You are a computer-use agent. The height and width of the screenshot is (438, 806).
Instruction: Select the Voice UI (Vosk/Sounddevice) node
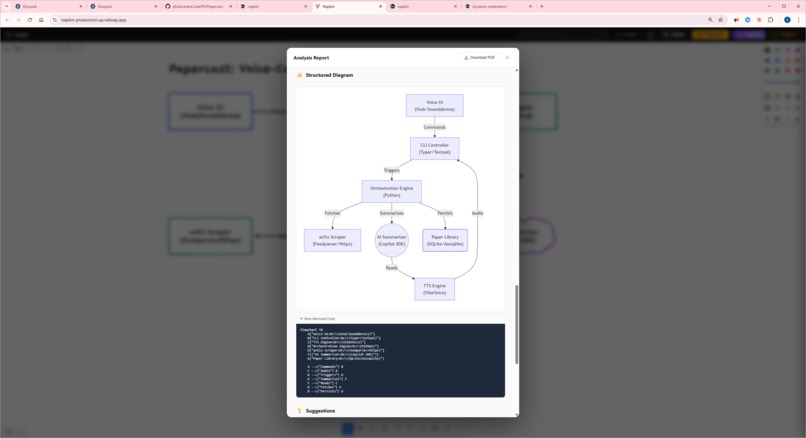point(434,105)
